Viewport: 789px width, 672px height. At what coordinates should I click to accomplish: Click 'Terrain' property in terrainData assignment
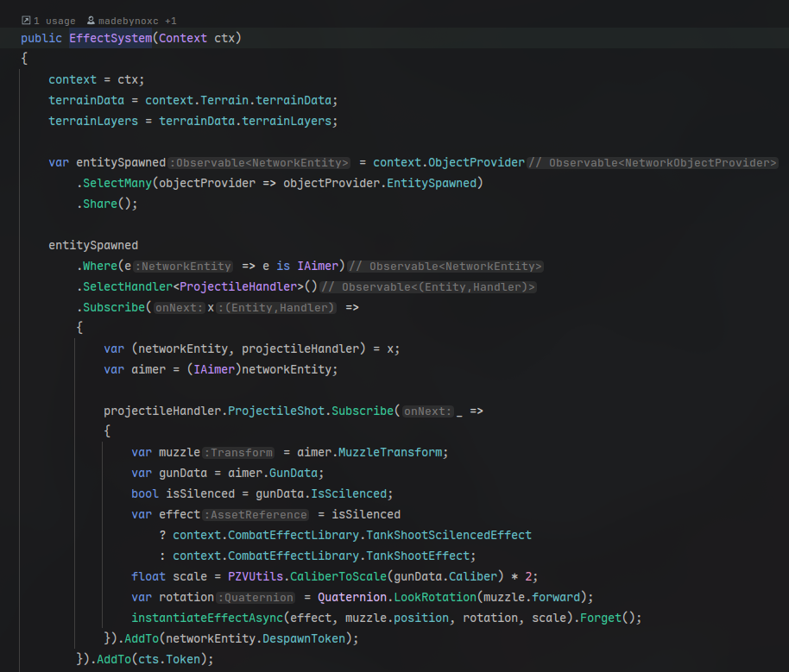(224, 100)
